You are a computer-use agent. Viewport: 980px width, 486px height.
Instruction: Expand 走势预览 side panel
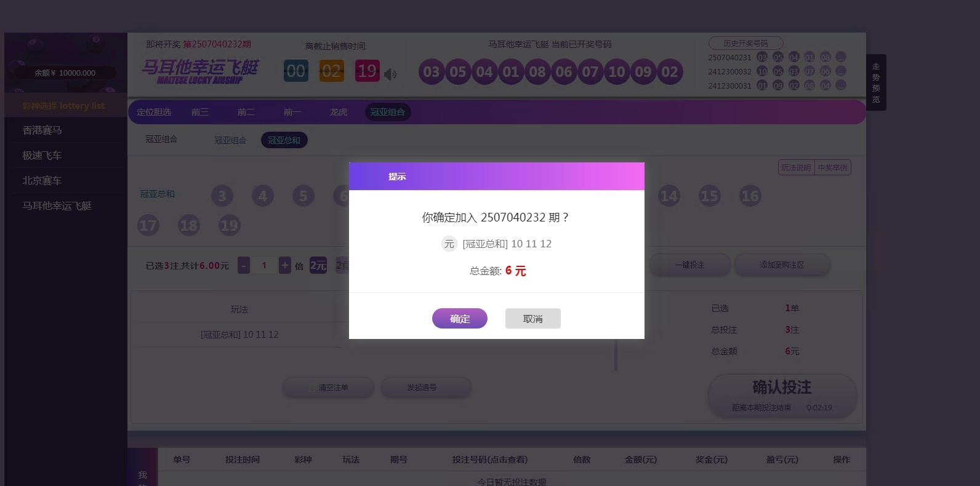click(x=876, y=82)
